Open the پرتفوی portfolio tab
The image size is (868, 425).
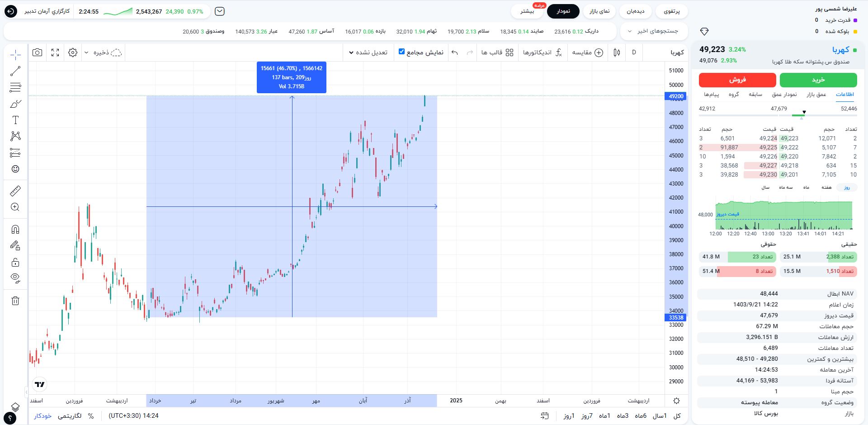point(671,11)
